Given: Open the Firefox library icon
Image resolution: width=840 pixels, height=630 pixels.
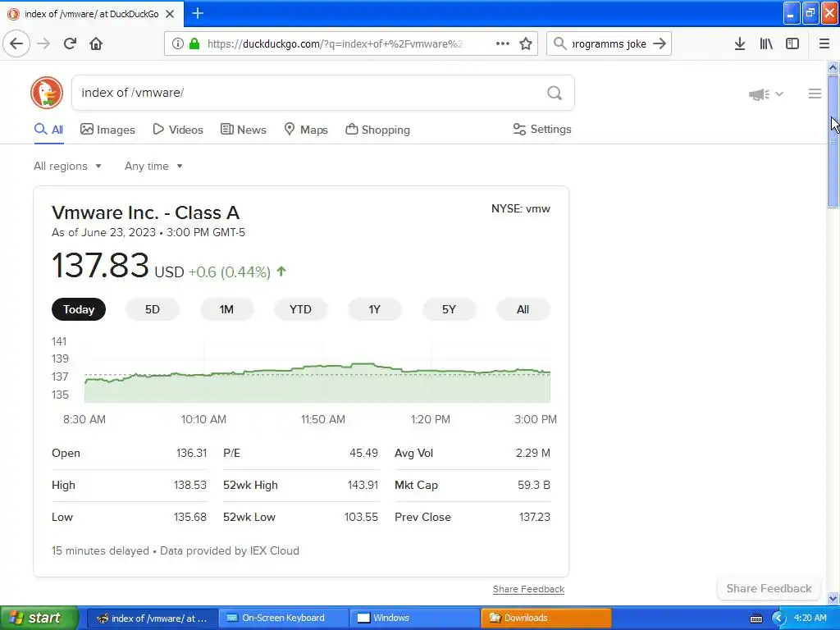Looking at the screenshot, I should (x=766, y=43).
